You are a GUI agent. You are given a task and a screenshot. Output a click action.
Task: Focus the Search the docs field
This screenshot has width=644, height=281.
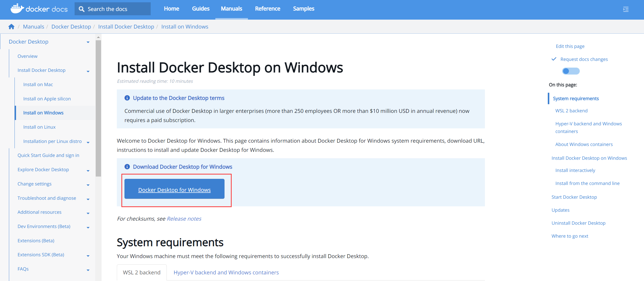pos(113,9)
